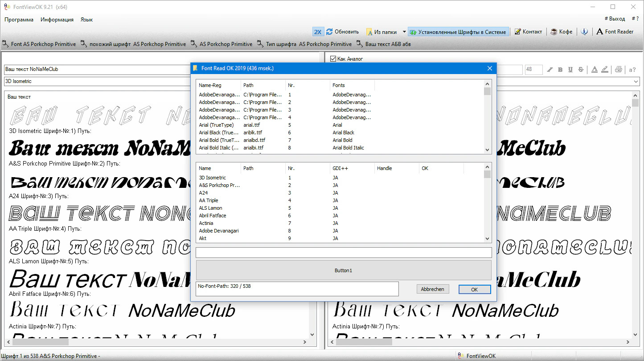Click the font size 48 field
The height and width of the screenshot is (361, 644).
pos(533,70)
